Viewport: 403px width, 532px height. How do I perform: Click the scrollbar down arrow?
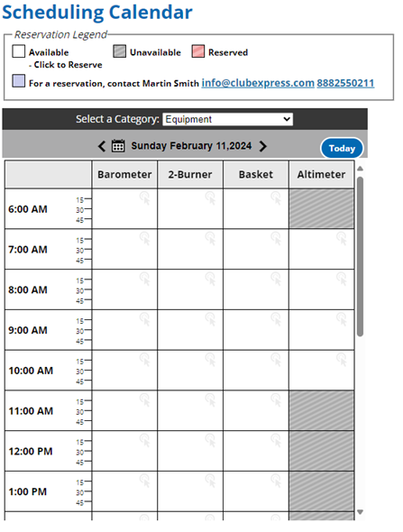pyautogui.click(x=361, y=512)
